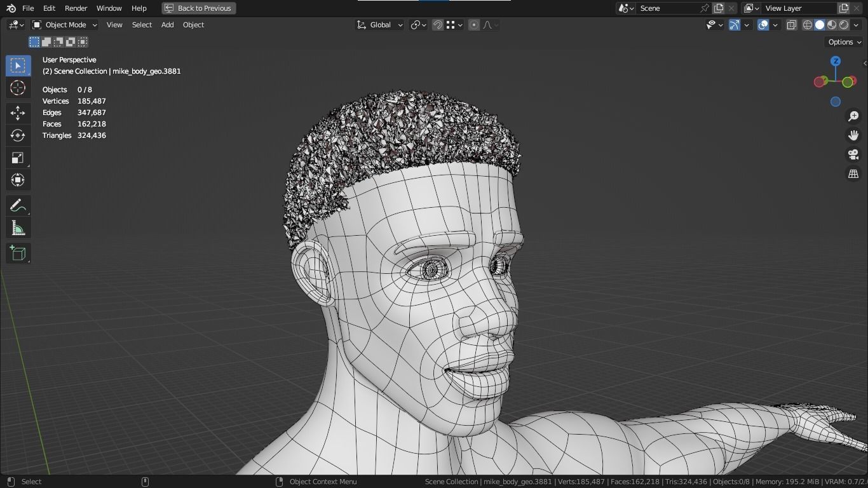Set selection mode to Extend
The image size is (868, 488).
(46, 42)
